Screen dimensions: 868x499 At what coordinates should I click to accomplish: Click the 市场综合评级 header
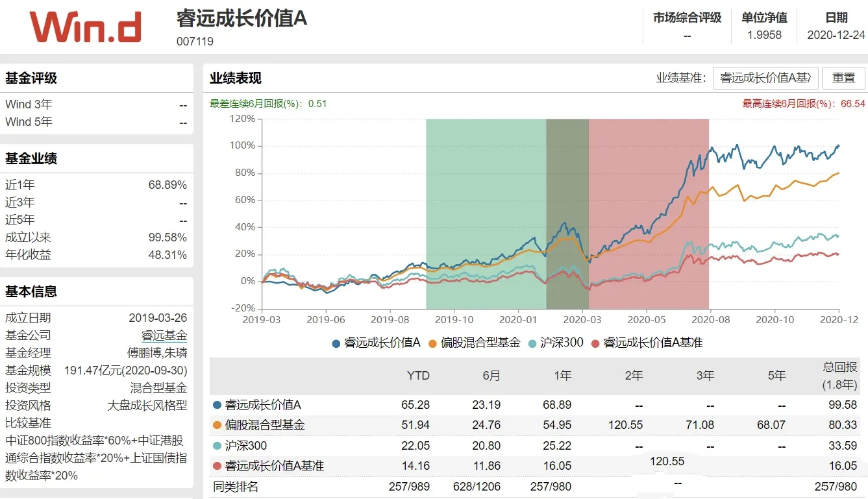tap(688, 18)
